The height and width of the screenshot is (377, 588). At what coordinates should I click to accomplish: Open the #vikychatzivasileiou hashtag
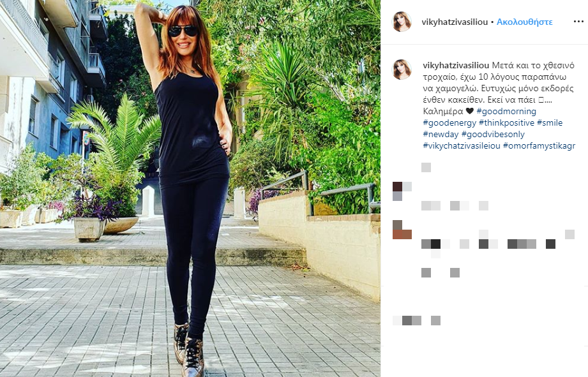pyautogui.click(x=462, y=146)
